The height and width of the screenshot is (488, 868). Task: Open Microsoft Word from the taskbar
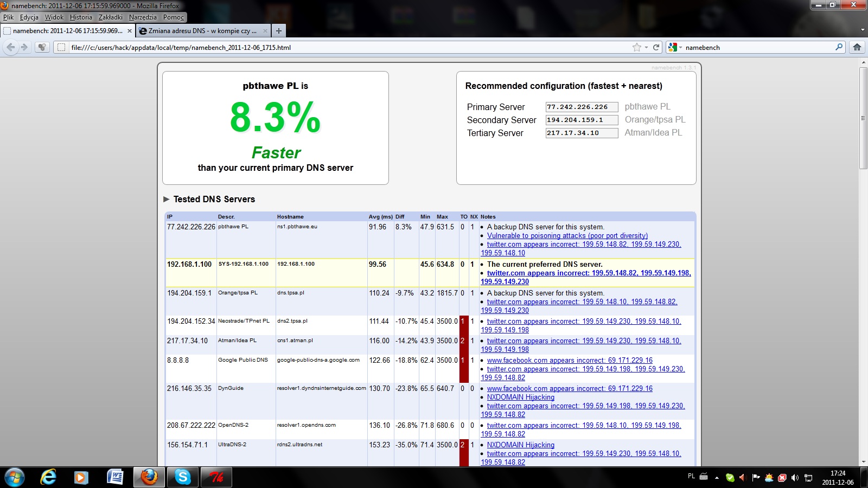click(115, 477)
